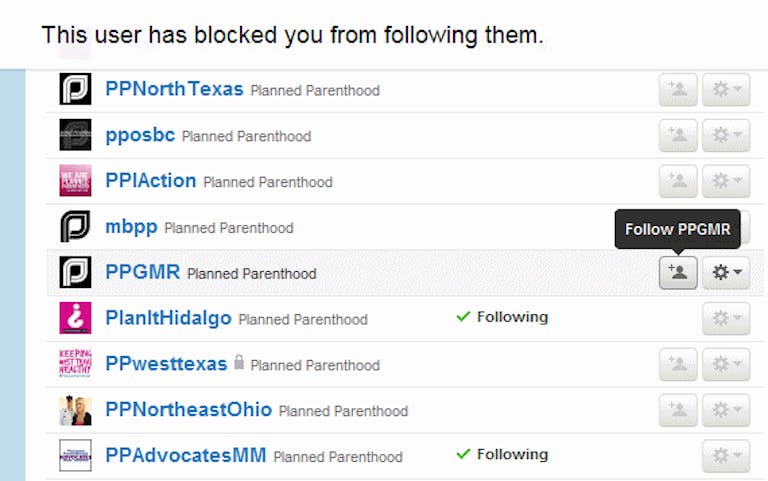
Task: Click the PPIAction username
Action: tap(151, 181)
